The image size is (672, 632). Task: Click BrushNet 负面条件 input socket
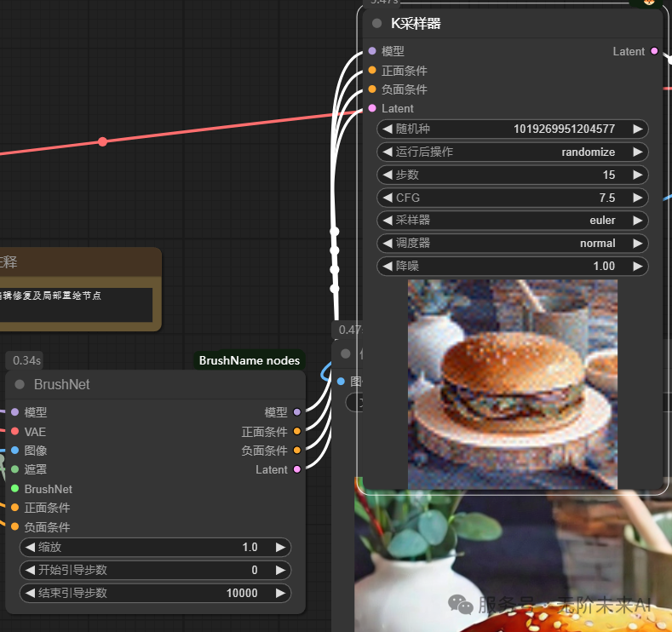click(x=14, y=526)
